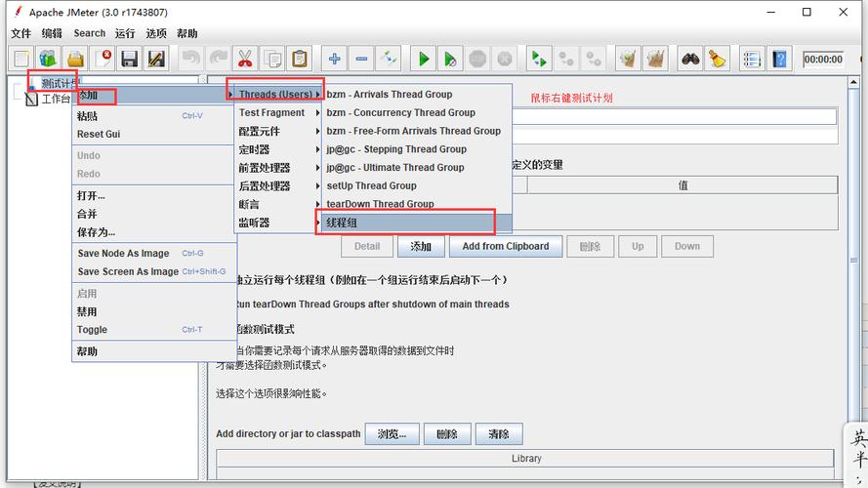Click the Reset search broom icon

[717, 59]
